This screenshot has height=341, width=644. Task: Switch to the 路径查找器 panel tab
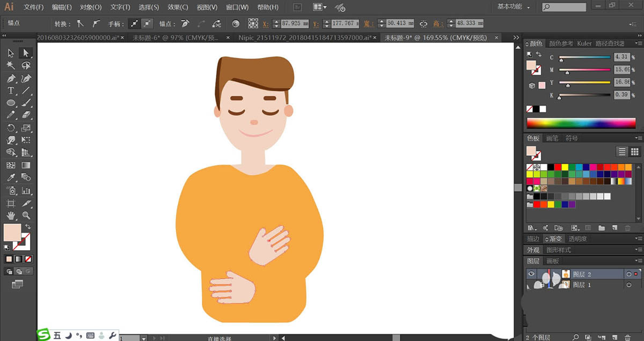coord(610,43)
